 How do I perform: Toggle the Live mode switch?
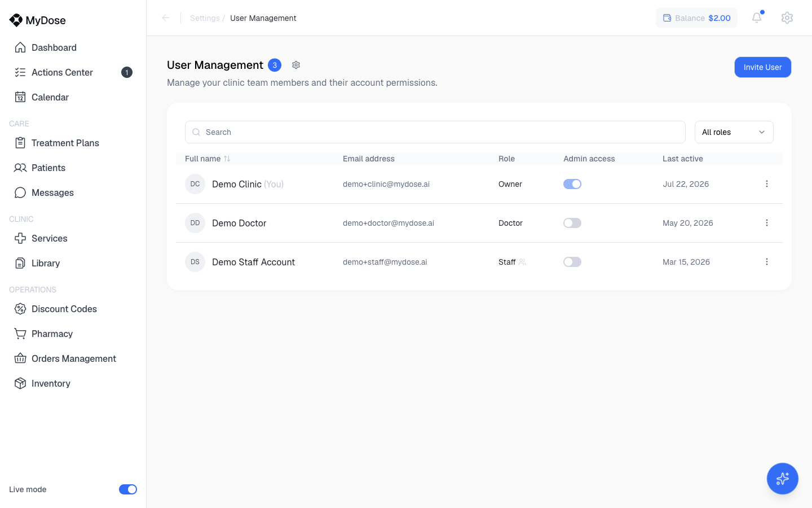(128, 489)
